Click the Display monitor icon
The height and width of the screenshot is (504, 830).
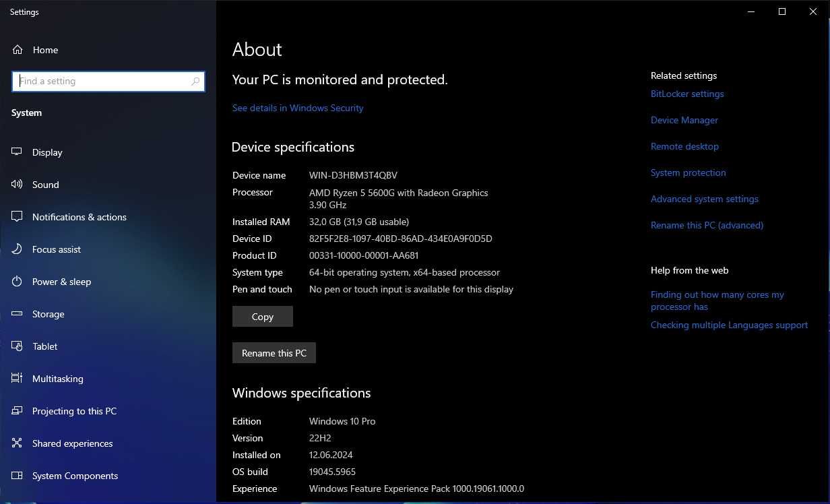[18, 152]
